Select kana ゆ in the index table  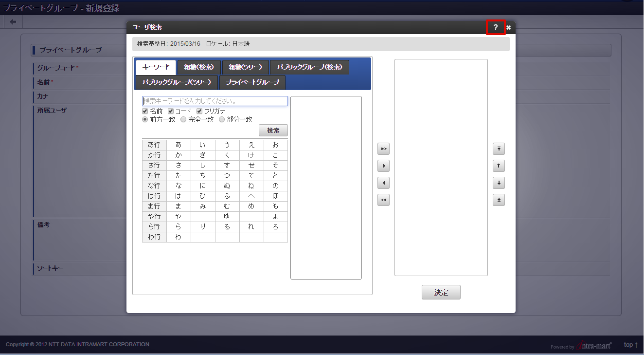click(x=227, y=217)
